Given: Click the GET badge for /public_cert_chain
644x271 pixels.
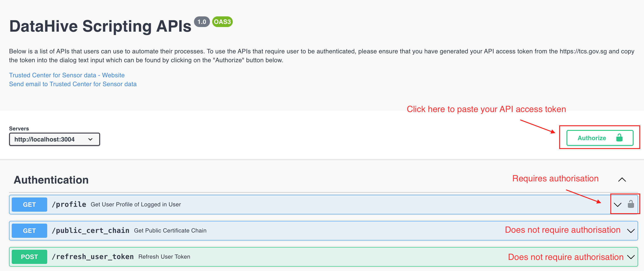Looking at the screenshot, I should point(29,230).
